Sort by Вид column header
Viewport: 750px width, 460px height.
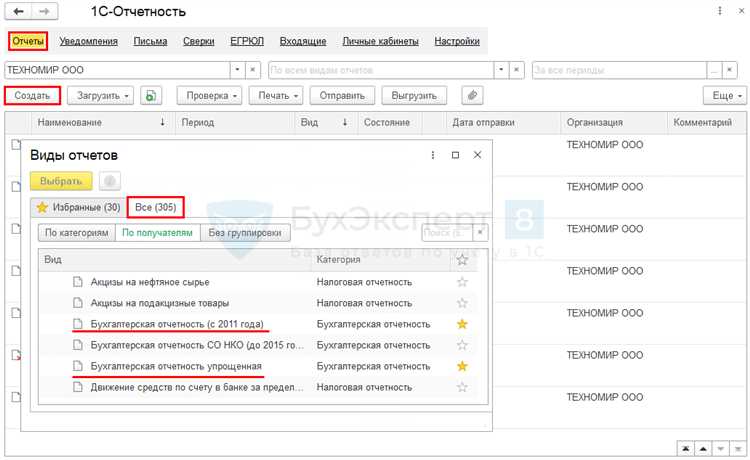pos(326,122)
